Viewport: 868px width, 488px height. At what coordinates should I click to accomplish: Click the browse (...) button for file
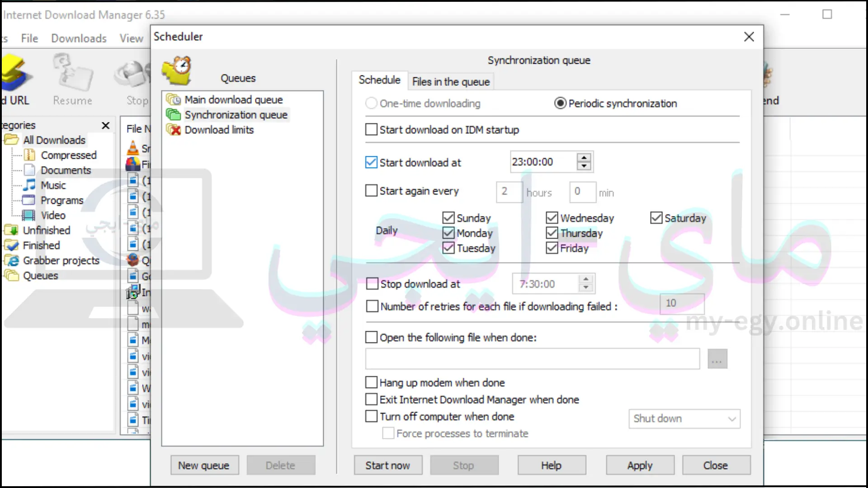pyautogui.click(x=717, y=359)
